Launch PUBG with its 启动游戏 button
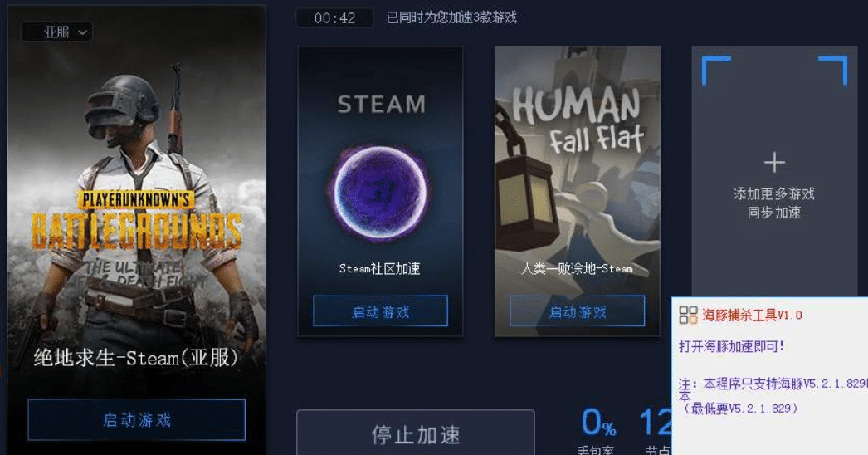This screenshot has width=868, height=455. coord(137,419)
